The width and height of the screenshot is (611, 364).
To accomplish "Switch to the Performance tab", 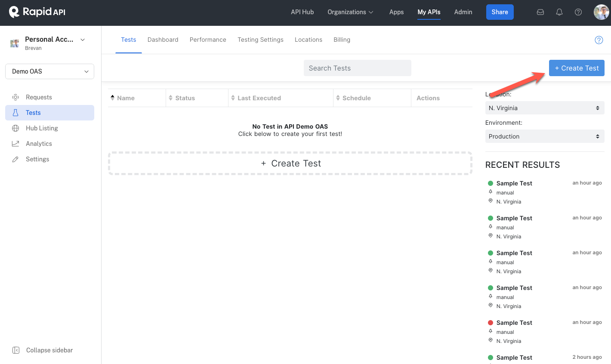I will pos(208,40).
